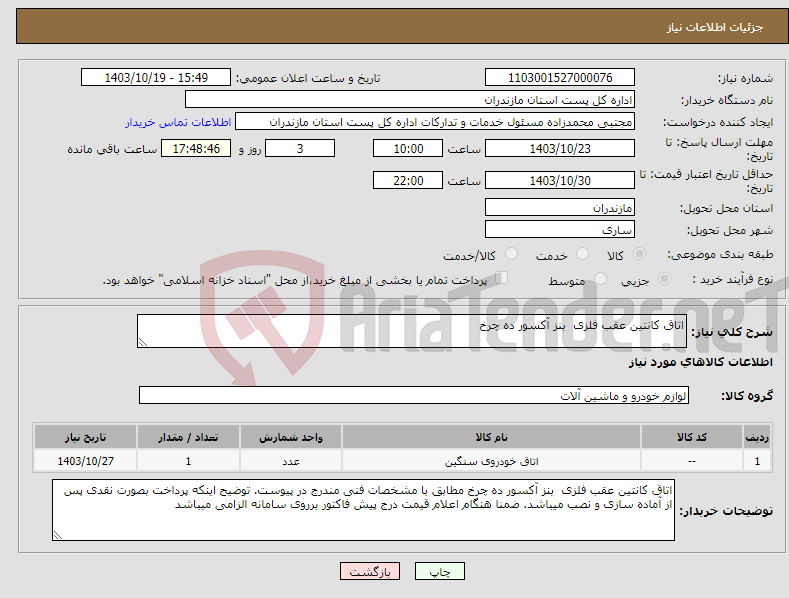Click the announcement date field 1403/10/19 - 15:49
Image resolution: width=789 pixels, height=598 pixels.
[155, 78]
